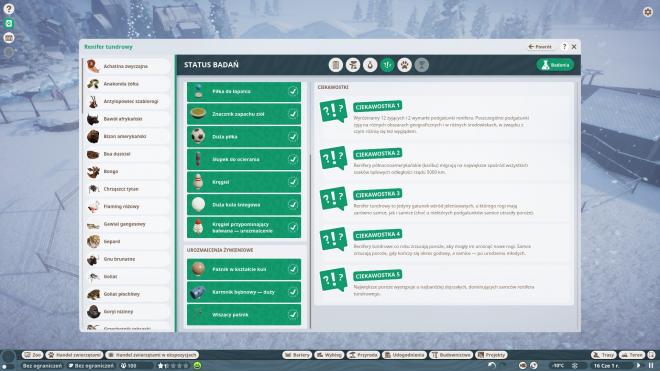Click the undo arrow in bottom bar
The height and width of the screenshot is (371, 660).
click(x=491, y=366)
